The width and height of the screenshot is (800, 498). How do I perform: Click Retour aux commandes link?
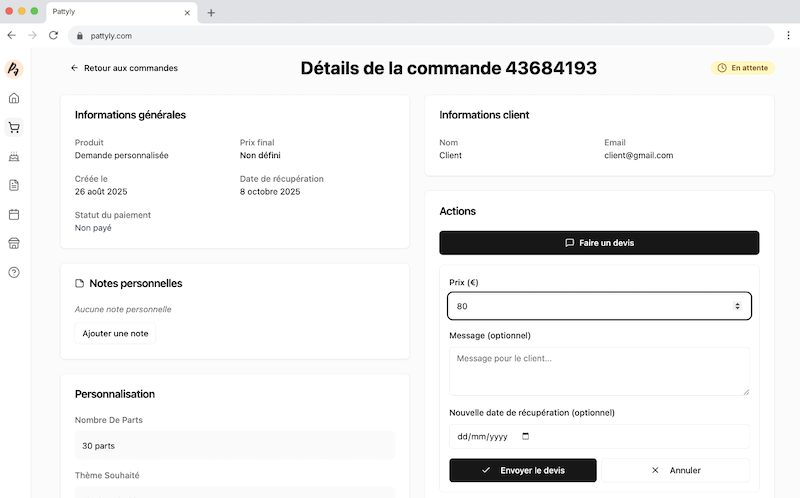[x=124, y=68]
